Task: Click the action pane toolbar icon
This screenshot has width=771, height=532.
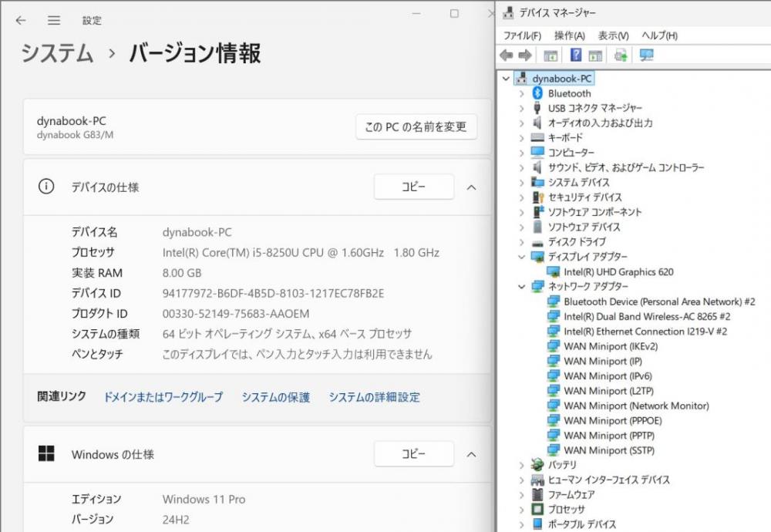Action: (595, 56)
